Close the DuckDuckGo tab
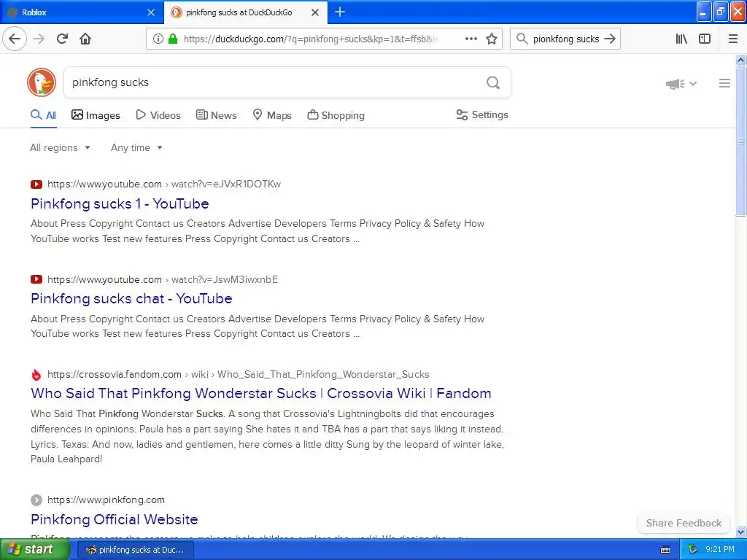Screen dimensions: 747x560 315,12
